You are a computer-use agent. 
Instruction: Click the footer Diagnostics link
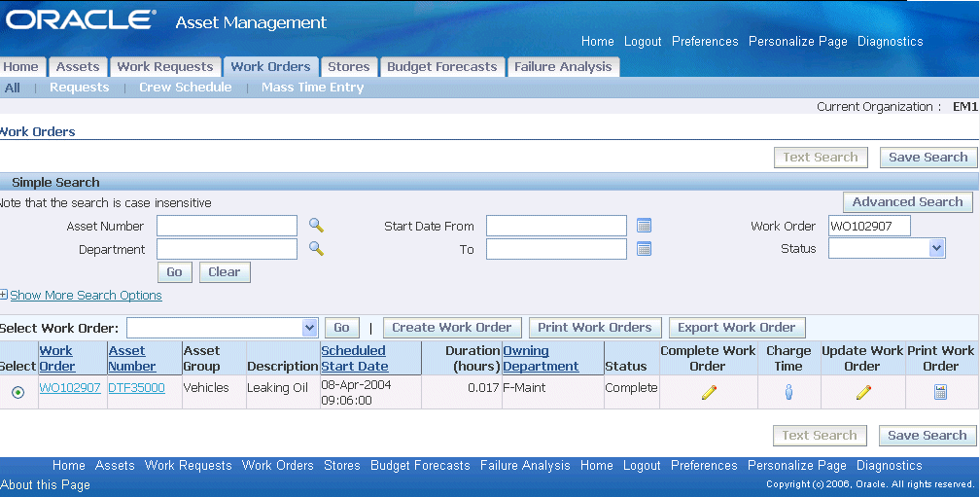click(889, 465)
